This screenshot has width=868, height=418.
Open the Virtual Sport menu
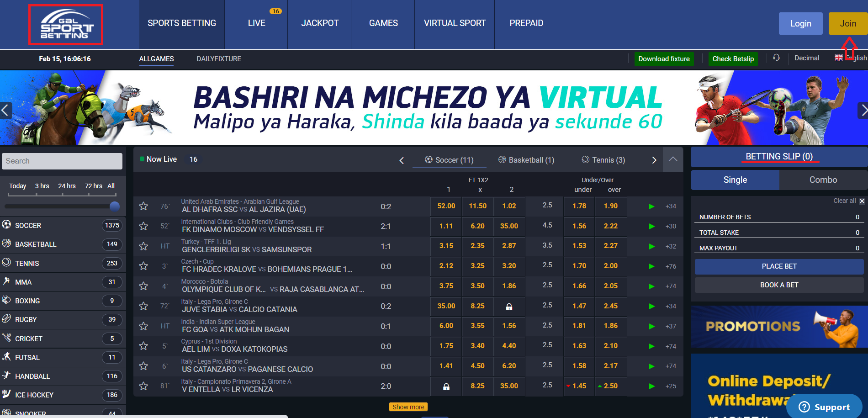455,23
